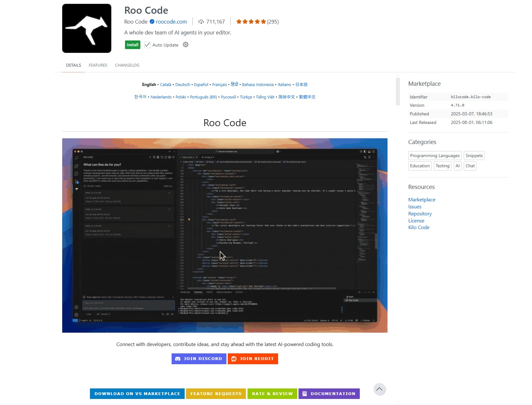Image resolution: width=532 pixels, height=405 pixels.
Task: Open the Documentation badge
Action: (x=329, y=394)
